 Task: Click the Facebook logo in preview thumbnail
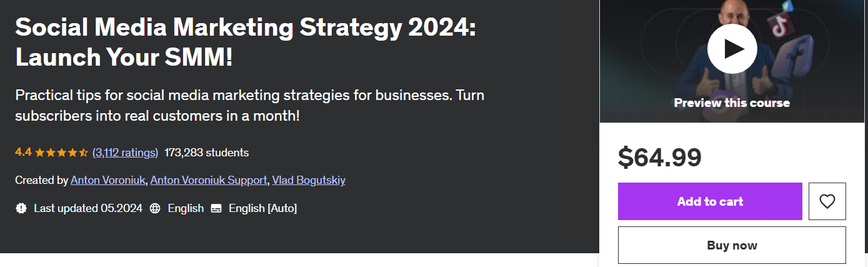[x=794, y=58]
